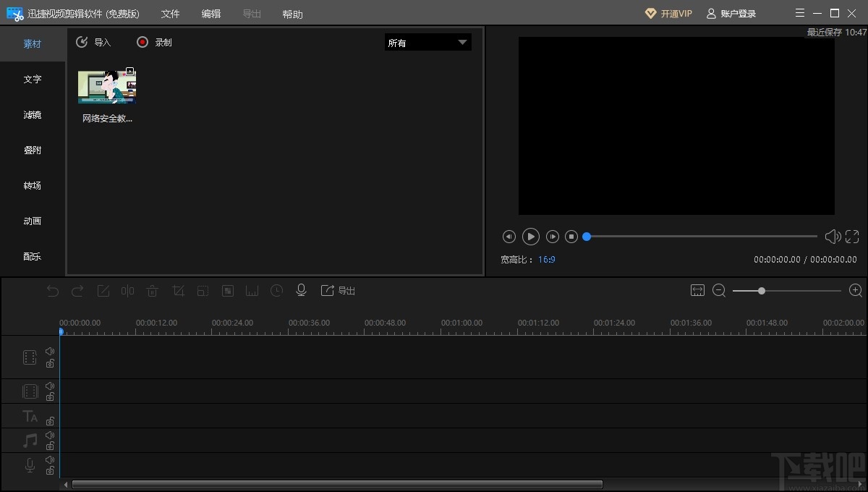This screenshot has width=868, height=492.
Task: Change the 16:9 aspect ratio setting
Action: [x=547, y=259]
